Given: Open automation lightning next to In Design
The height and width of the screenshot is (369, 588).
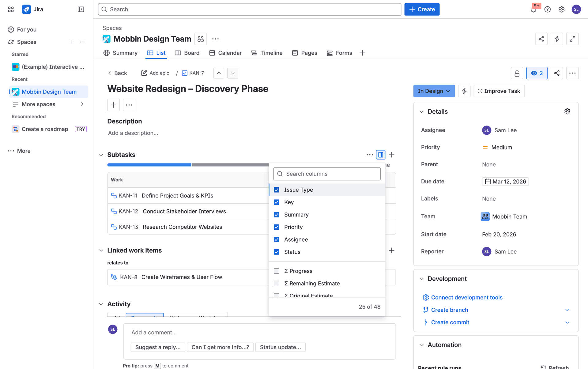Looking at the screenshot, I should [464, 91].
